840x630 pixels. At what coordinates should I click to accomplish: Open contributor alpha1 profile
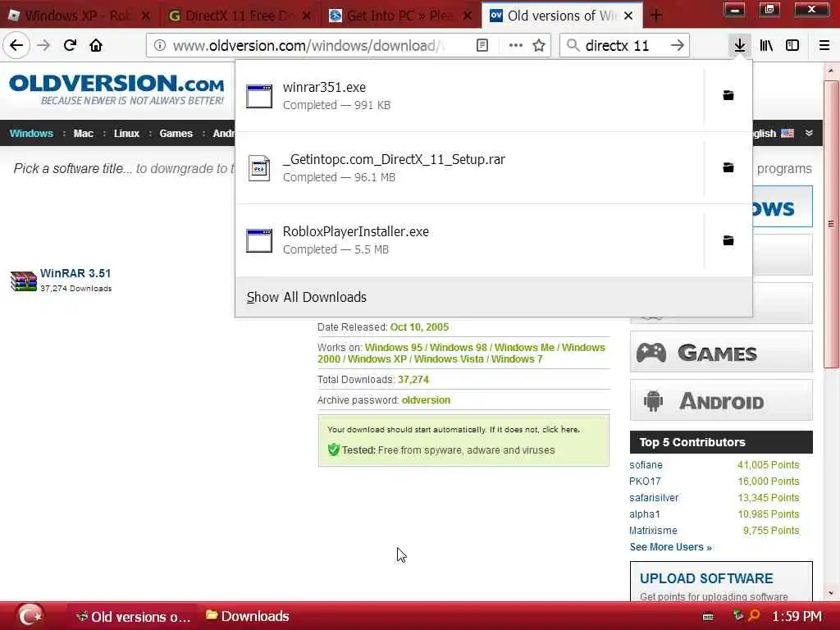[x=645, y=514]
